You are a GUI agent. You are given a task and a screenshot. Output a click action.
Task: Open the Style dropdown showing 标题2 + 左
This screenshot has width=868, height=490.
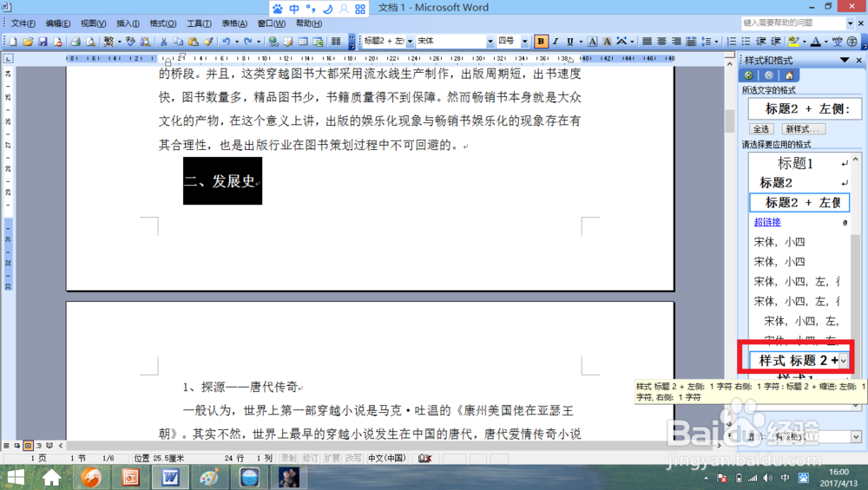point(410,42)
